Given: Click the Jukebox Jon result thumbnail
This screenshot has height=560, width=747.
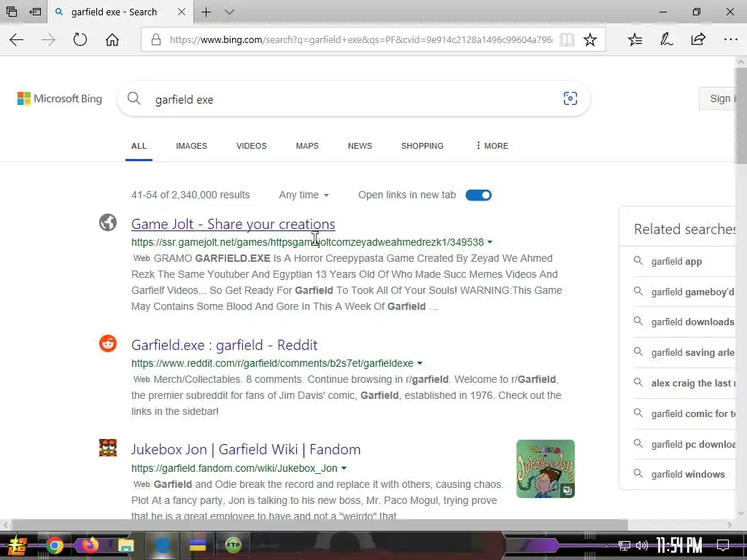Looking at the screenshot, I should click(546, 469).
